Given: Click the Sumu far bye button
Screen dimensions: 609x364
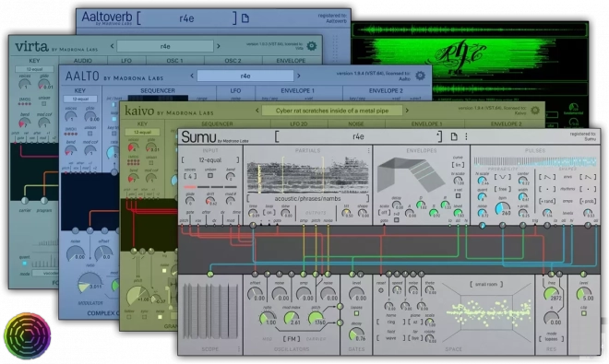Looking at the screenshot, I should click(415, 338).
